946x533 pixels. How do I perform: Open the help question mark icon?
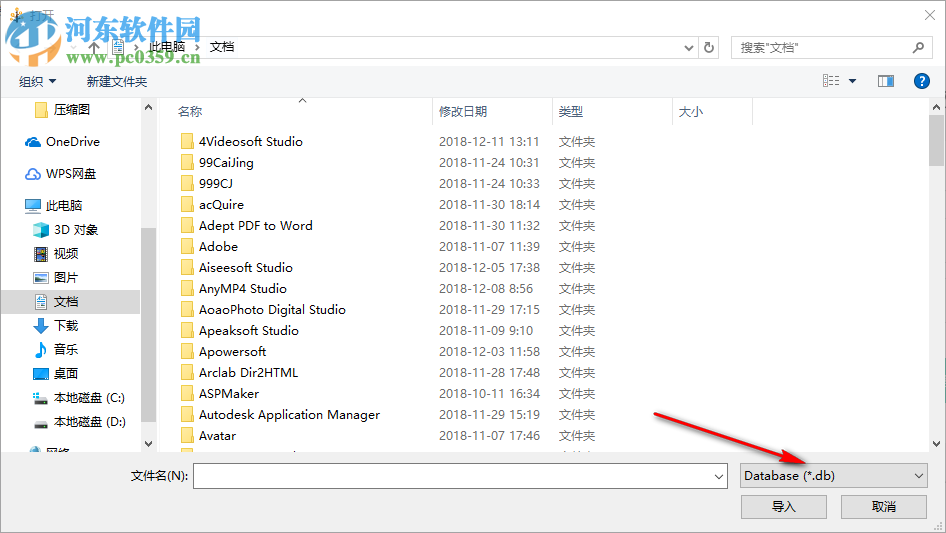[x=921, y=81]
